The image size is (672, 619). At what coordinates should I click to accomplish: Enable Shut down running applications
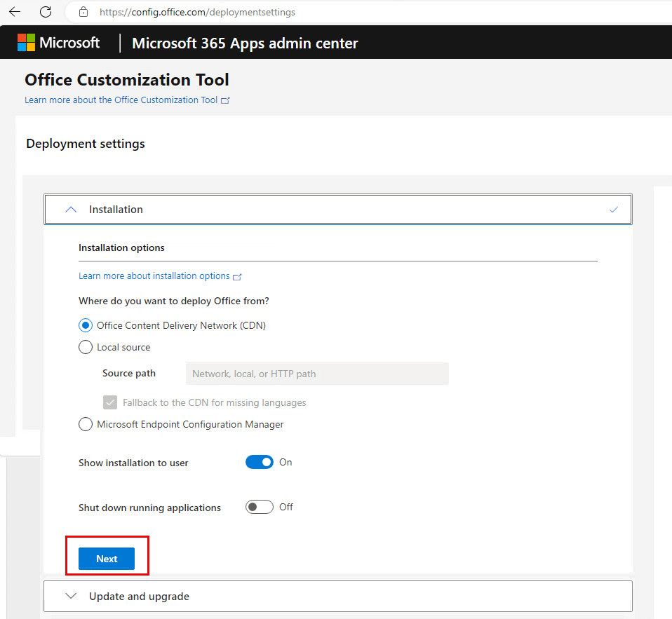(x=259, y=507)
